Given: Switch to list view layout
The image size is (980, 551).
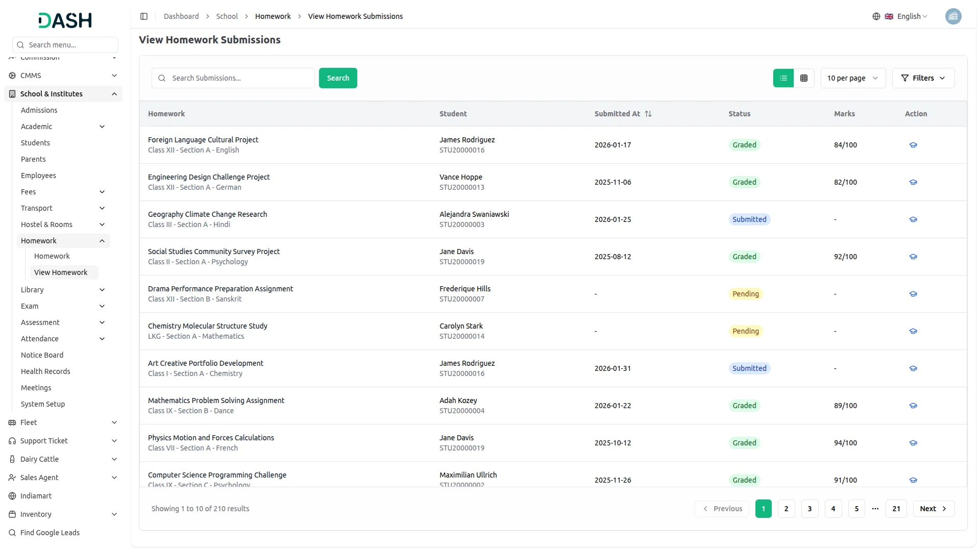Looking at the screenshot, I should click(783, 78).
